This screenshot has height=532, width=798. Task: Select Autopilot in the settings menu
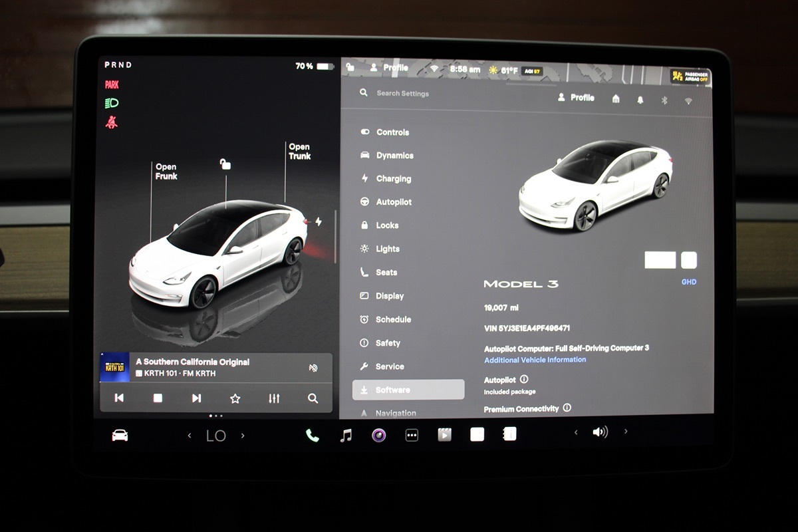pos(394,202)
